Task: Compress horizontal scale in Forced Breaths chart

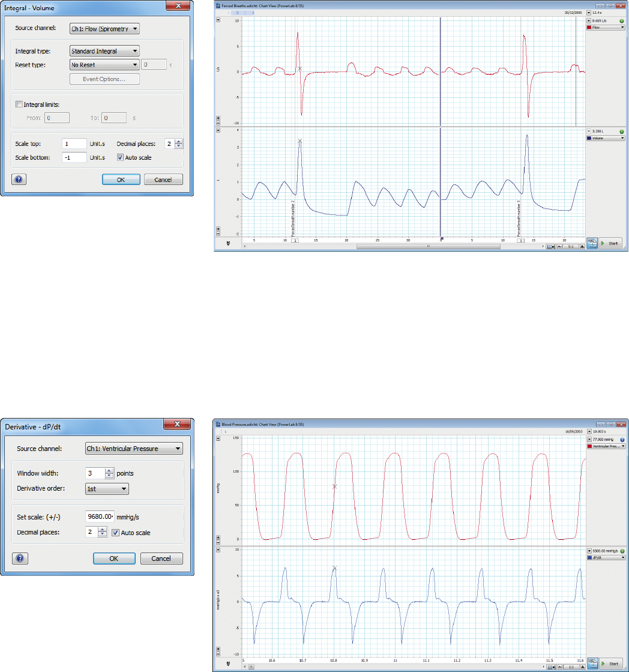Action: pyautogui.click(x=559, y=246)
